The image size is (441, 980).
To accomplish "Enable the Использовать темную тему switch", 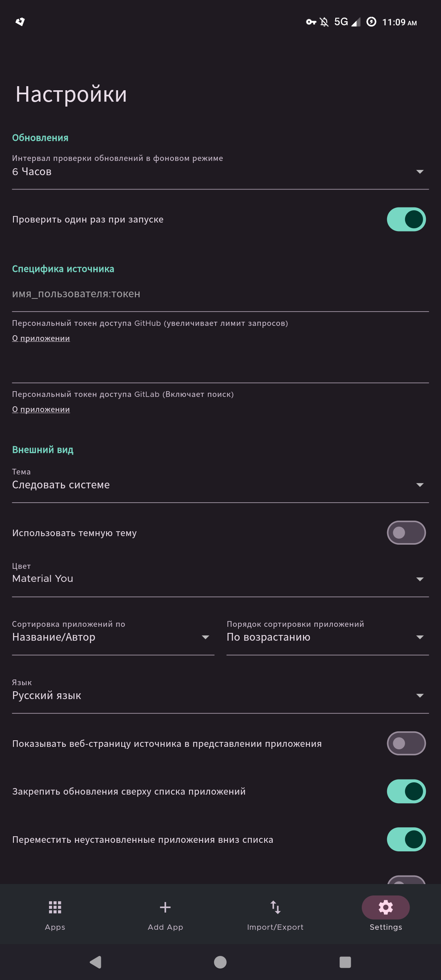I will pos(406,532).
